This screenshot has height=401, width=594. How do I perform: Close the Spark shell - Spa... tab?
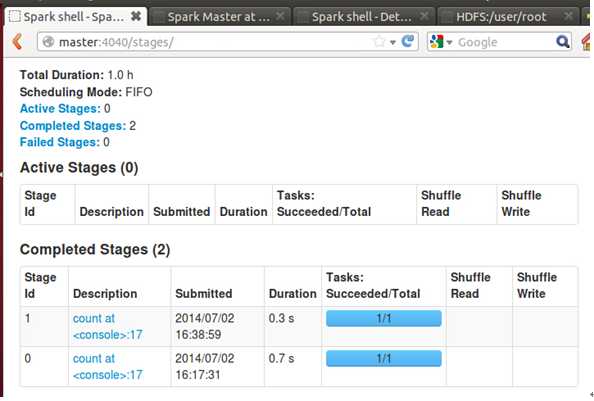[x=136, y=16]
